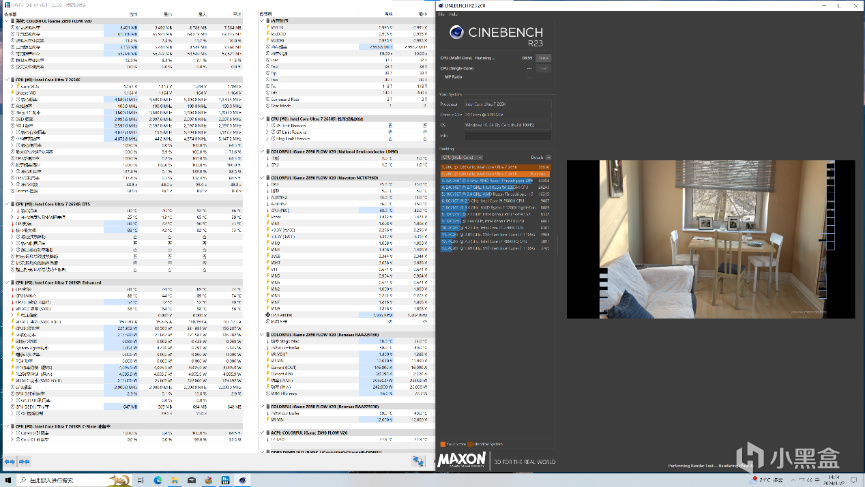Switch to Cinebench from the taskbar

242,480
